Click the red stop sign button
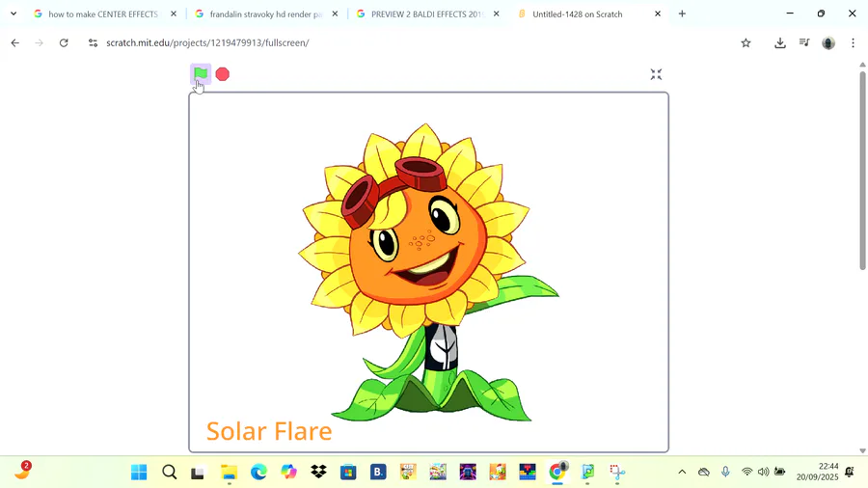Screen dimensions: 868x488 223,74
